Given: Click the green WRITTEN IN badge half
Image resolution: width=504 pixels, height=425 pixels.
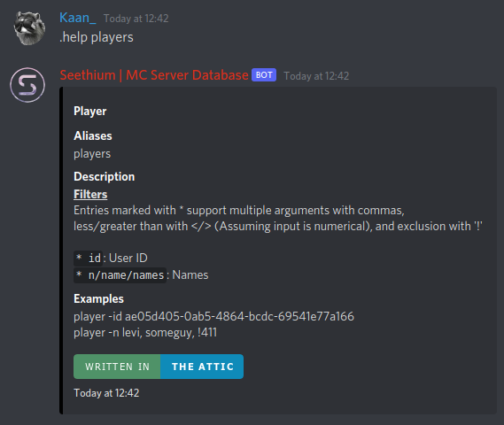Looking at the screenshot, I should [117, 367].
